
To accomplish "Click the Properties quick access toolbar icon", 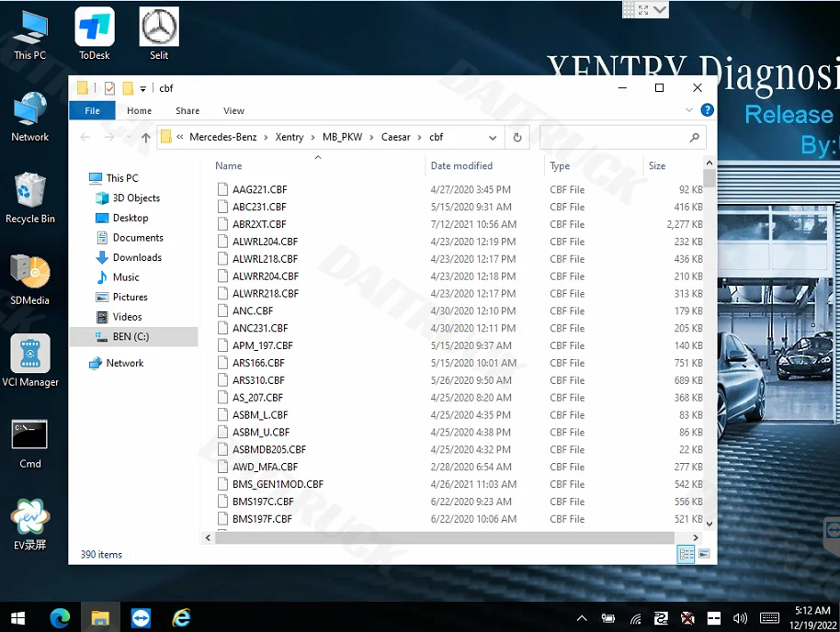I will [109, 88].
